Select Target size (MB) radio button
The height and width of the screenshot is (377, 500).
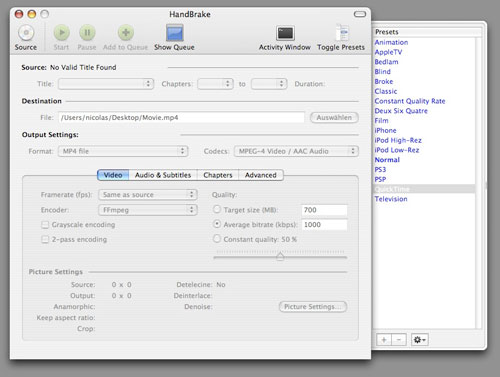click(x=217, y=209)
